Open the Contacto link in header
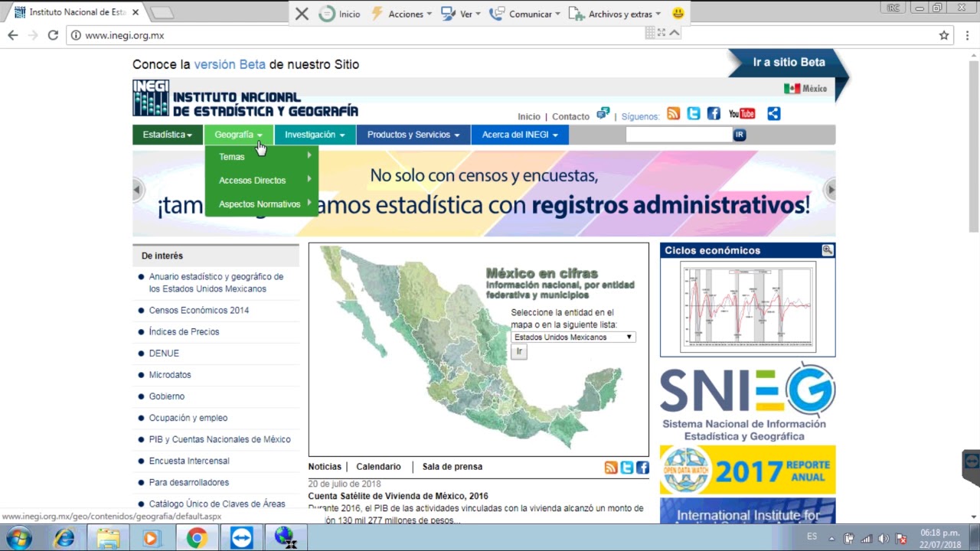 (x=571, y=117)
